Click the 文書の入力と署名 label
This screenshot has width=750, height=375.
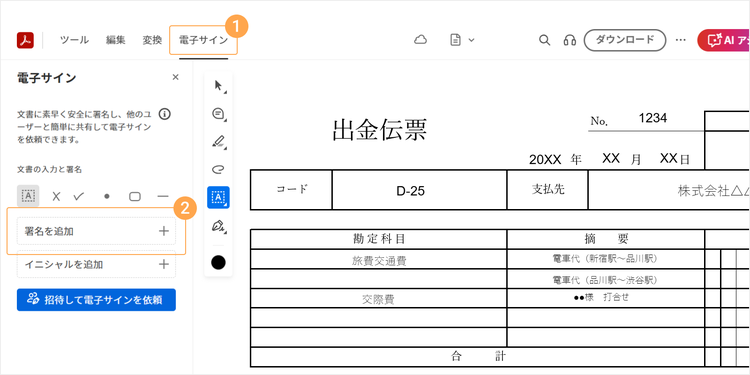pyautogui.click(x=49, y=169)
